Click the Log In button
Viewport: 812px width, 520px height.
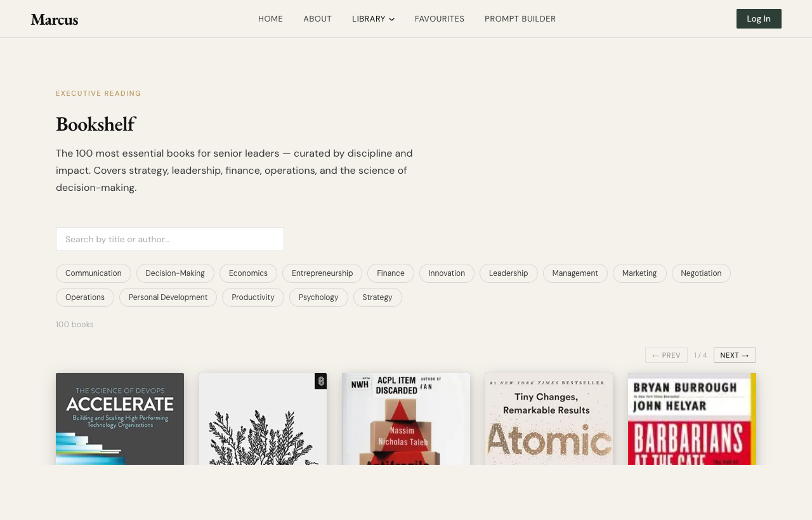click(x=758, y=19)
